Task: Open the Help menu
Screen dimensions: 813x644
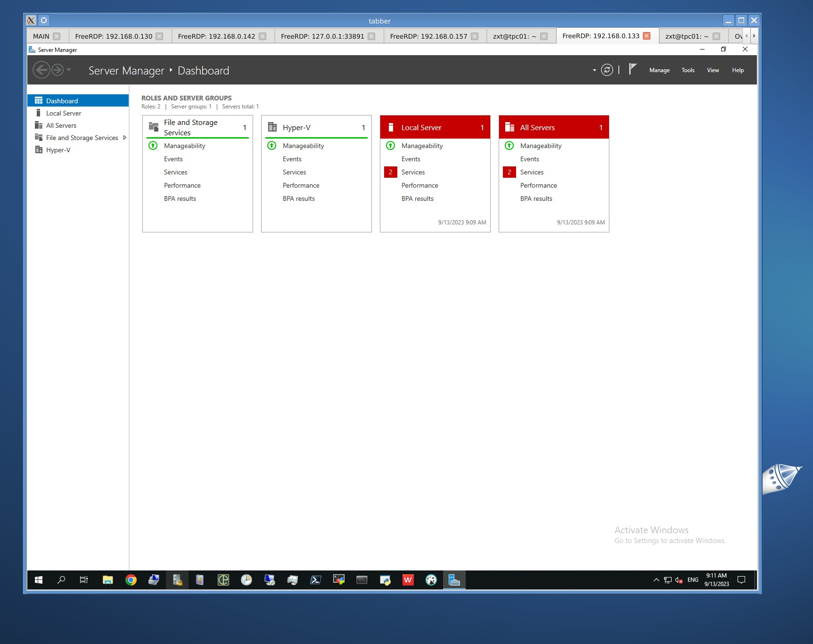Action: click(x=738, y=70)
